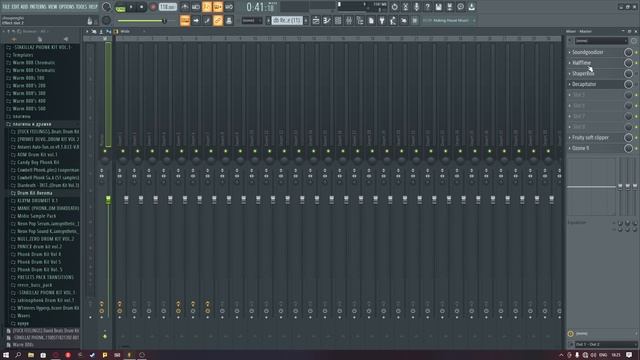Disable the Fruity soft clipper slot LED
640x360 pixels.
click(636, 138)
